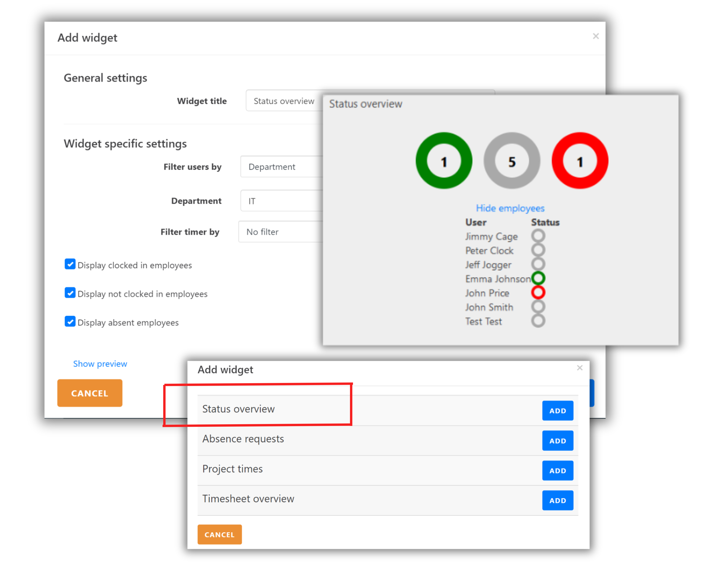
Task: Click Jimmy Cage's gray status circle
Action: pos(538,236)
